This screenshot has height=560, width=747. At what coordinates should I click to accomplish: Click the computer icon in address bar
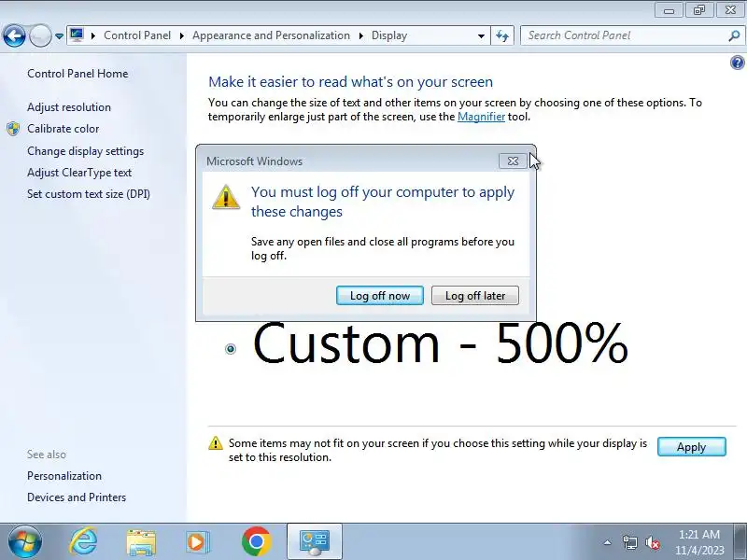pyautogui.click(x=77, y=35)
